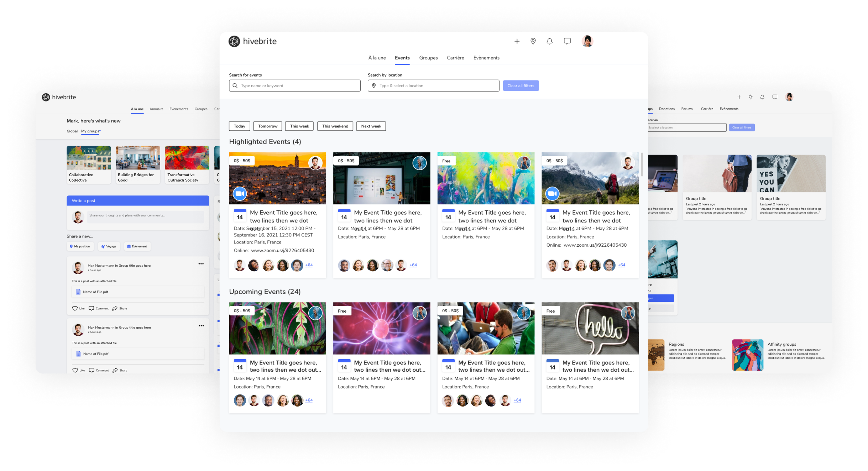Click video camera icon on mountain hiking event
The image size is (868, 471).
click(552, 194)
